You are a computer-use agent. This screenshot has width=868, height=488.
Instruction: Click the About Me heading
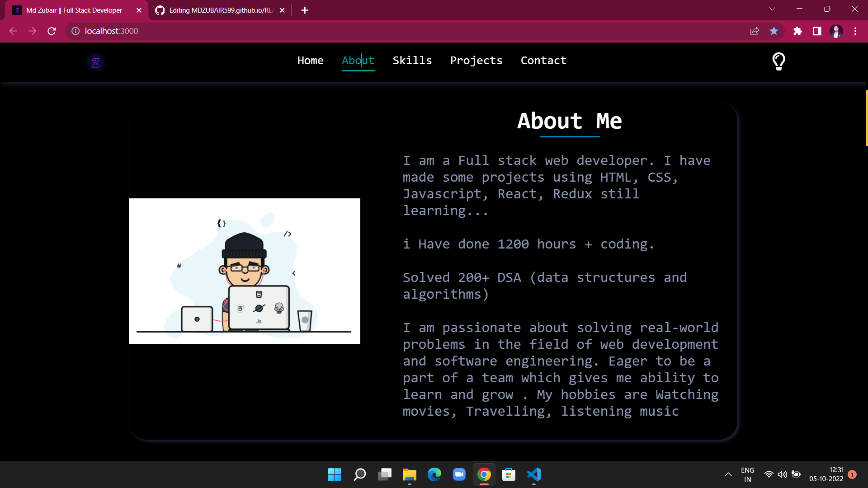click(570, 121)
